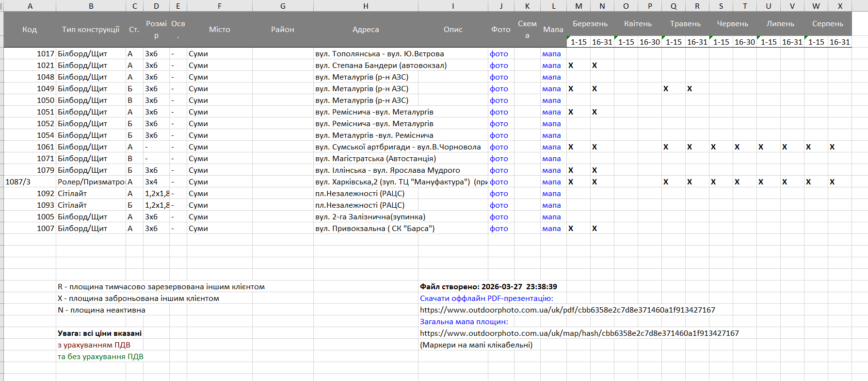Click the 16-31 sub-header under Травень
The width and height of the screenshot is (868, 381).
697,42
